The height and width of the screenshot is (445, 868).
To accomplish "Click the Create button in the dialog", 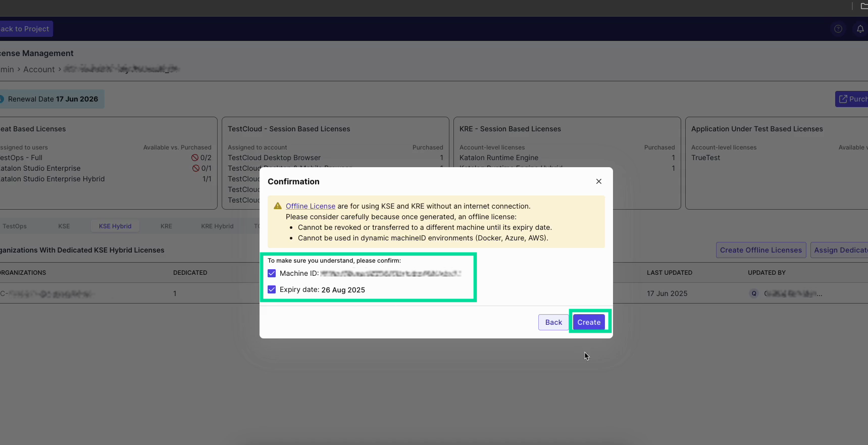I will pos(589,322).
